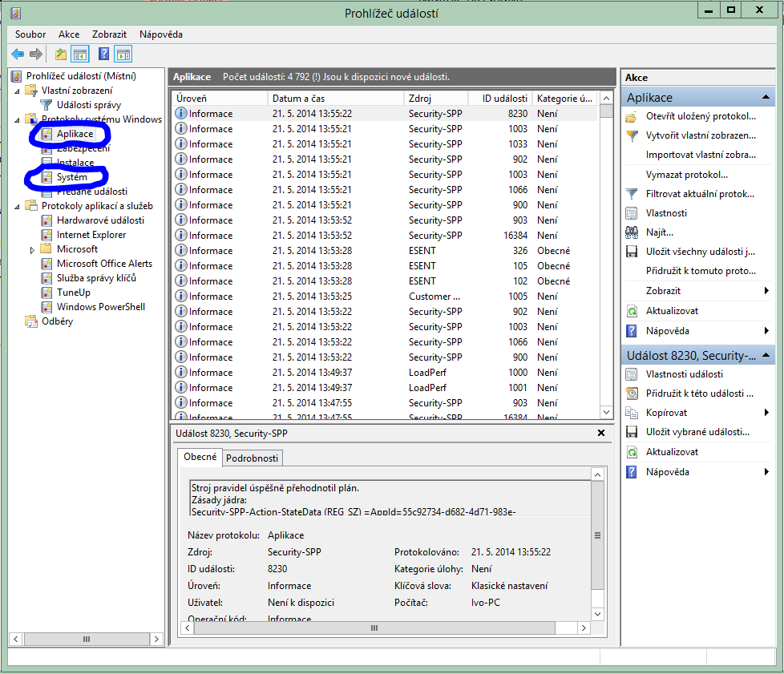Click the binoculars icon for Najít

coord(632,232)
